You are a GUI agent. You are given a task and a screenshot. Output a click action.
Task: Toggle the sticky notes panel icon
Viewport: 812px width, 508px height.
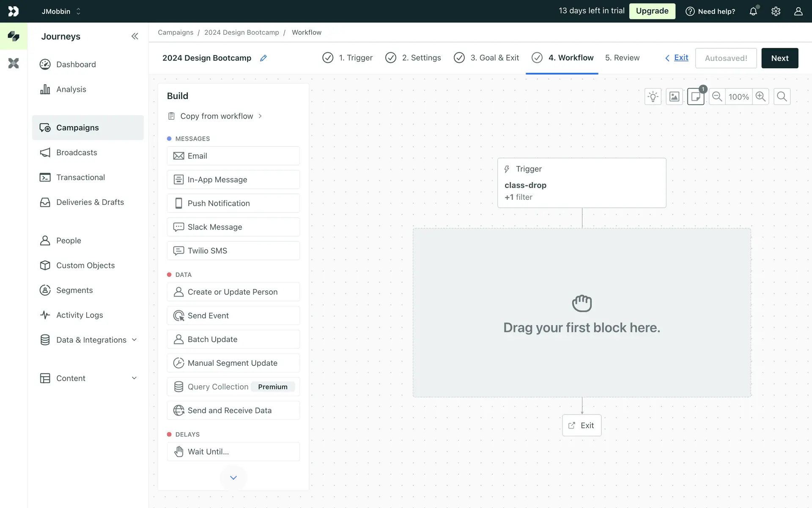(696, 97)
